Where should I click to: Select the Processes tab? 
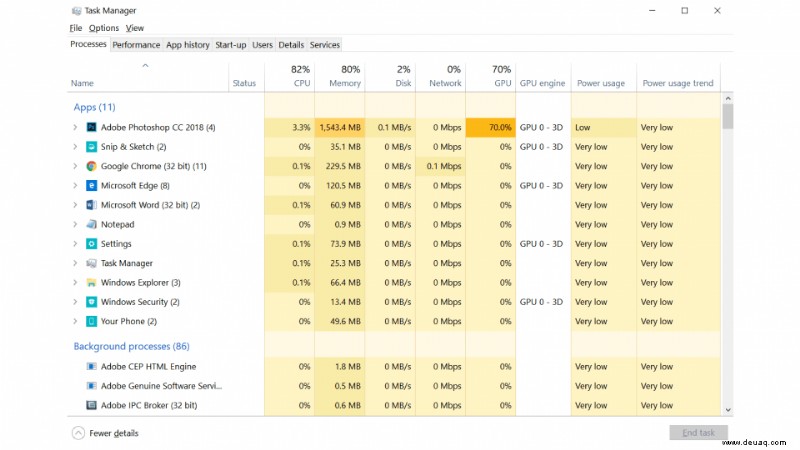(88, 44)
